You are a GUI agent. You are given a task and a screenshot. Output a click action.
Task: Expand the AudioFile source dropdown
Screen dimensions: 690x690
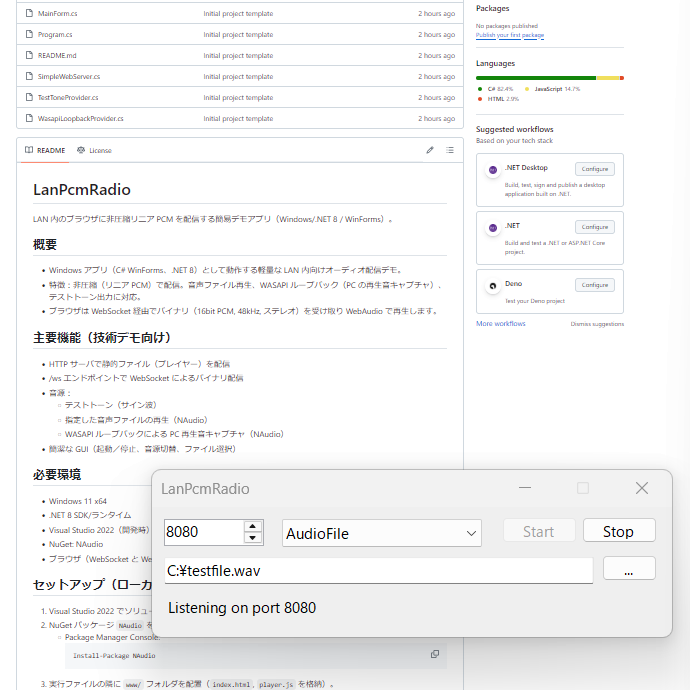pyautogui.click(x=472, y=533)
